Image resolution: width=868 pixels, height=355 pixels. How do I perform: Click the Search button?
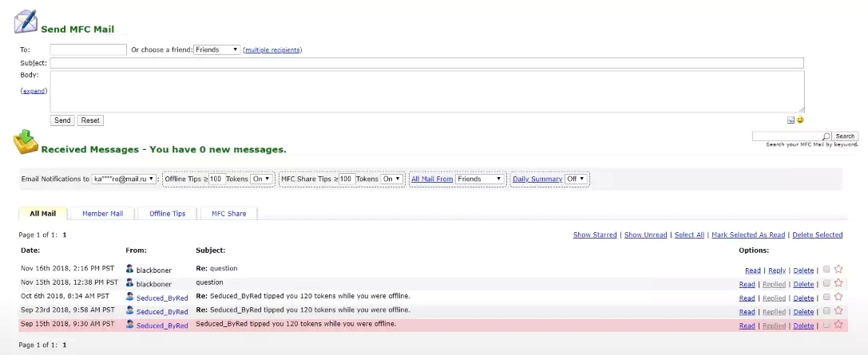(x=845, y=136)
